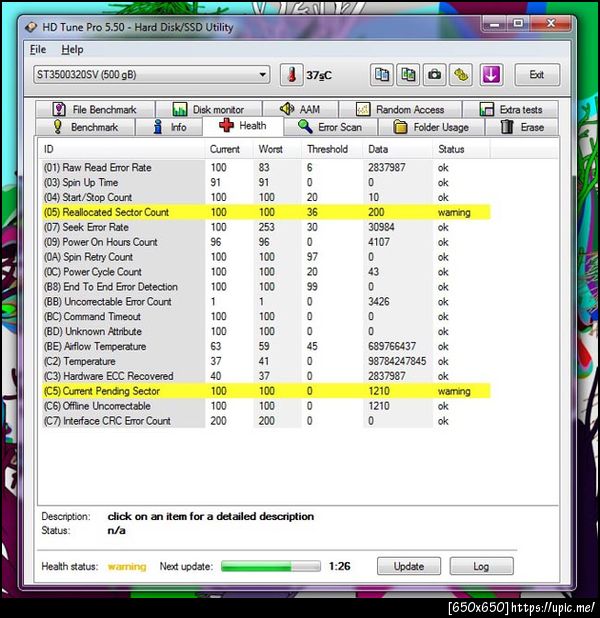Select the (C5) Current Pending Sector row
Viewport: 600px width, 618px height.
click(266, 391)
